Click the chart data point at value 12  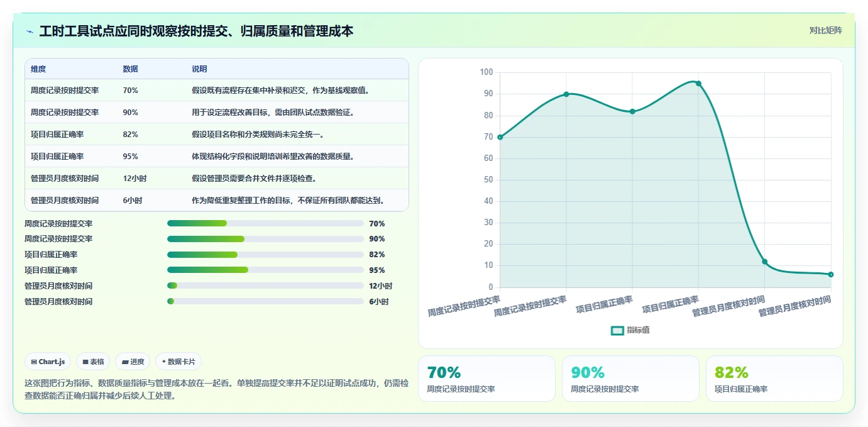click(765, 262)
